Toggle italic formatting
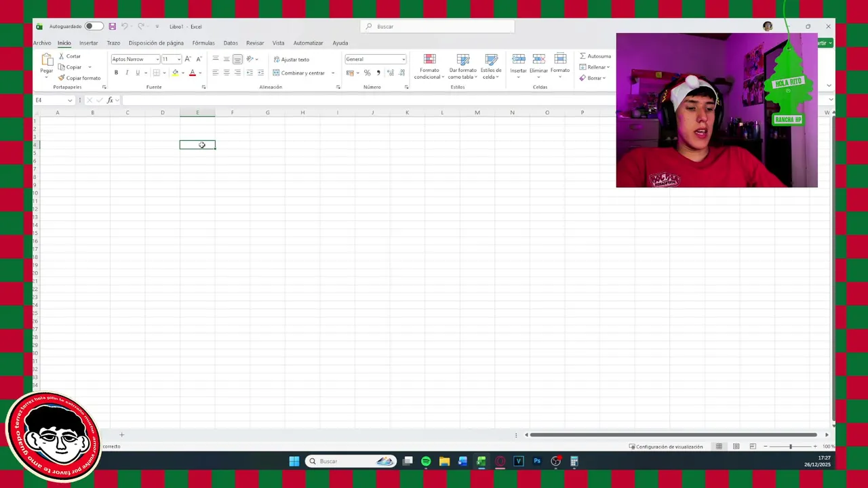 click(x=127, y=73)
